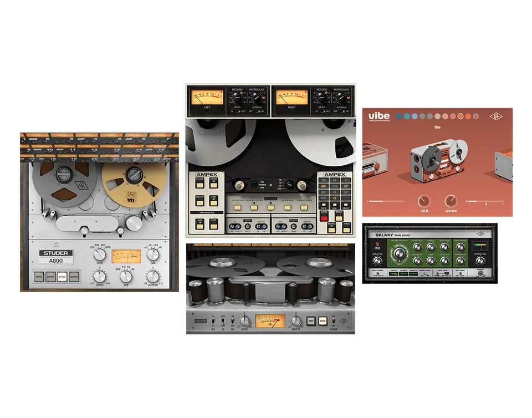
Task: Click the Ampex tape speed selector knob
Action: 289,185
